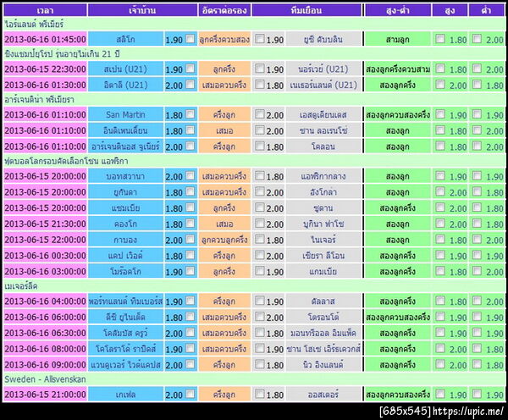Viewport: 508px width, 420px height.
Task: Select the away checkbox for ไนเจอร์
Action: point(259,239)
